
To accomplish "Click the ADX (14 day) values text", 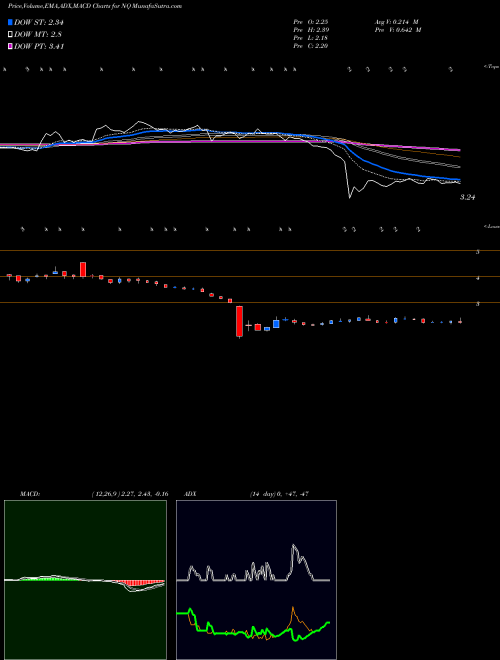I will pyautogui.click(x=279, y=494).
